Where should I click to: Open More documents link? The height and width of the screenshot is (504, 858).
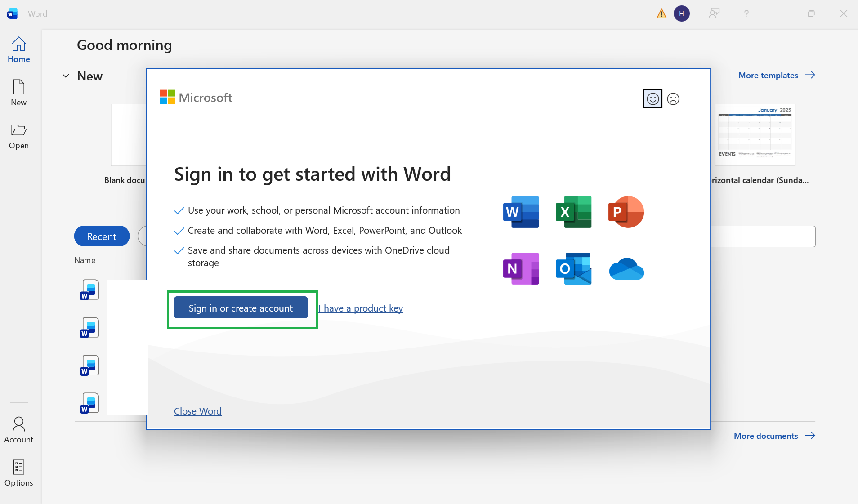pyautogui.click(x=774, y=436)
